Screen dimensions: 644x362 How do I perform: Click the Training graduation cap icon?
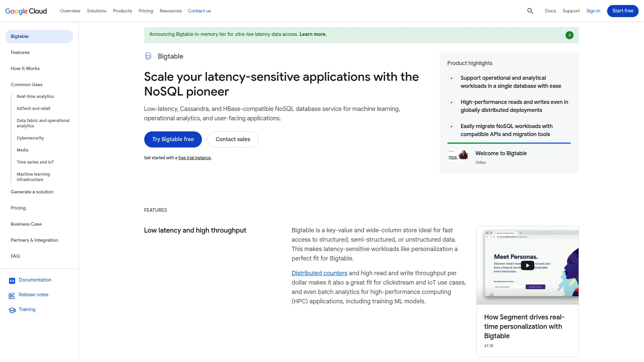[x=12, y=310]
